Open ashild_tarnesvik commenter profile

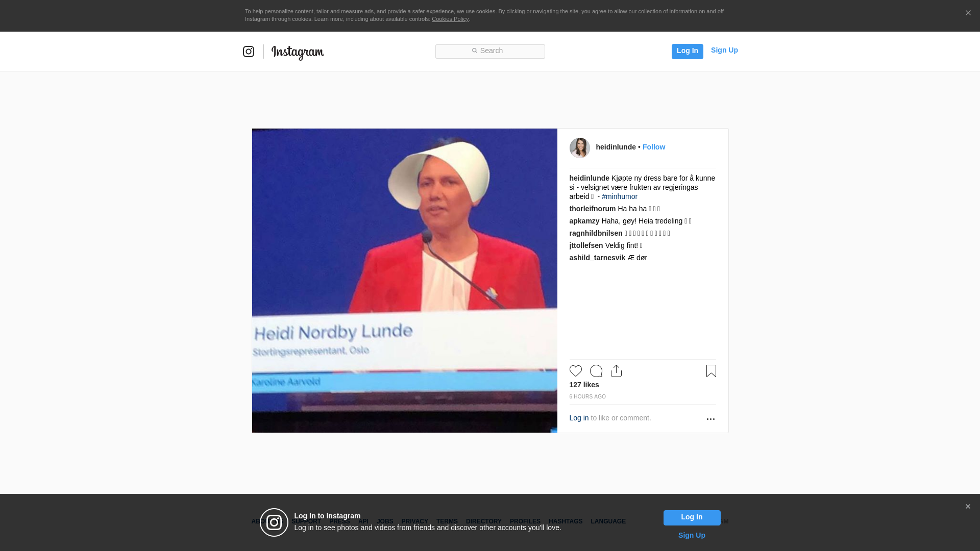597,258
